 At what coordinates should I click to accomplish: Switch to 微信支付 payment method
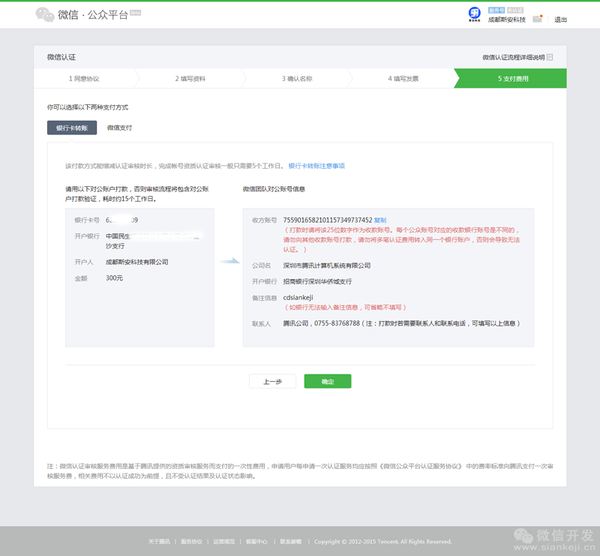coord(119,128)
